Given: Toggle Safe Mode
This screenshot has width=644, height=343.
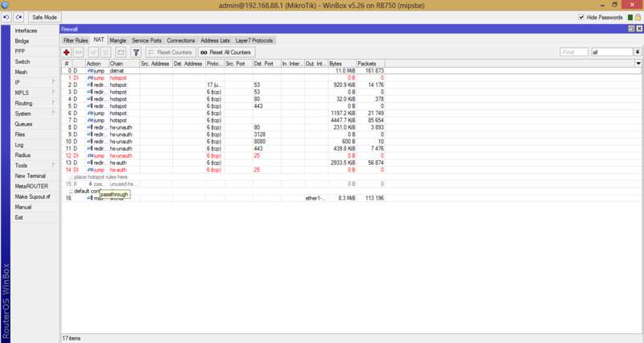Looking at the screenshot, I should pyautogui.click(x=44, y=17).
